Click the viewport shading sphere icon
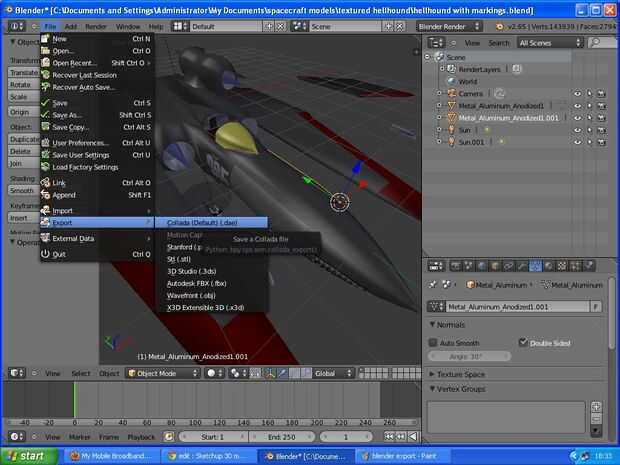 [213, 373]
